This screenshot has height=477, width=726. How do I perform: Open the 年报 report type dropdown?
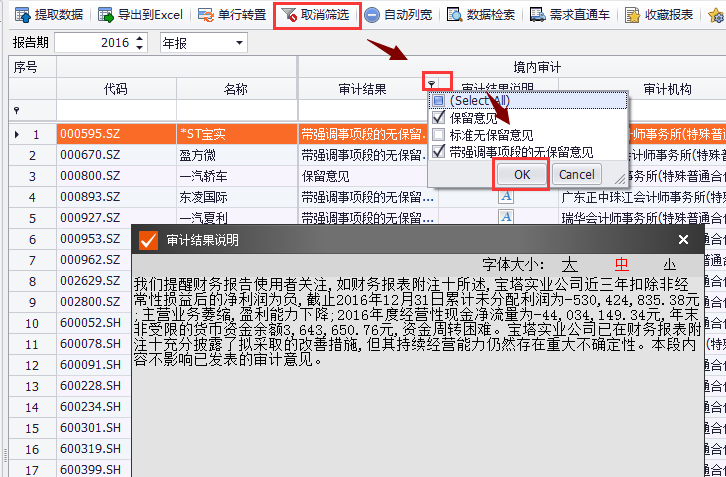(237, 43)
